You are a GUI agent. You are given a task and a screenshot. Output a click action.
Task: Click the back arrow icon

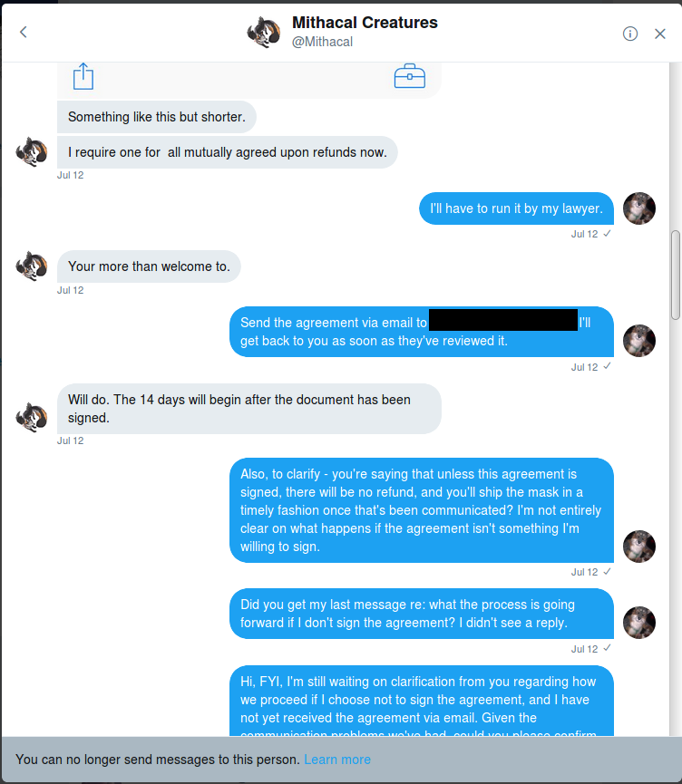click(24, 33)
